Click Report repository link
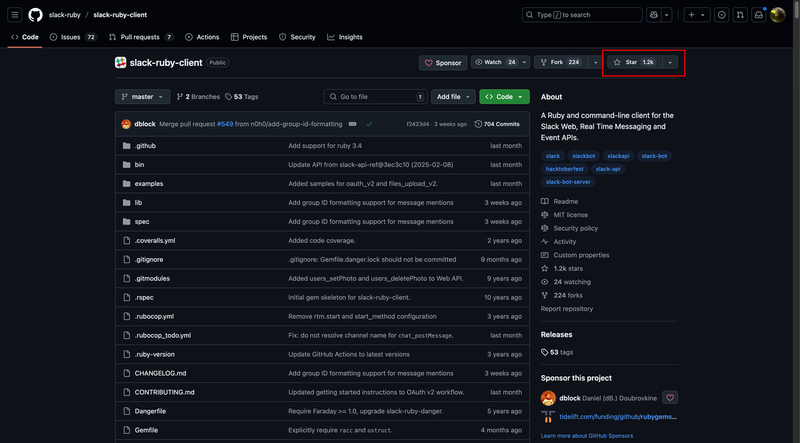 [567, 309]
